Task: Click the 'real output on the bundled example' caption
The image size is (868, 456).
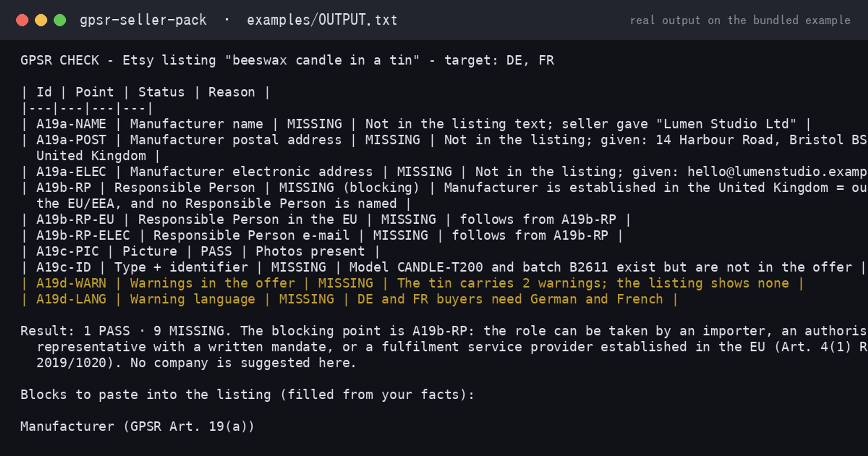Action: pyautogui.click(x=740, y=20)
